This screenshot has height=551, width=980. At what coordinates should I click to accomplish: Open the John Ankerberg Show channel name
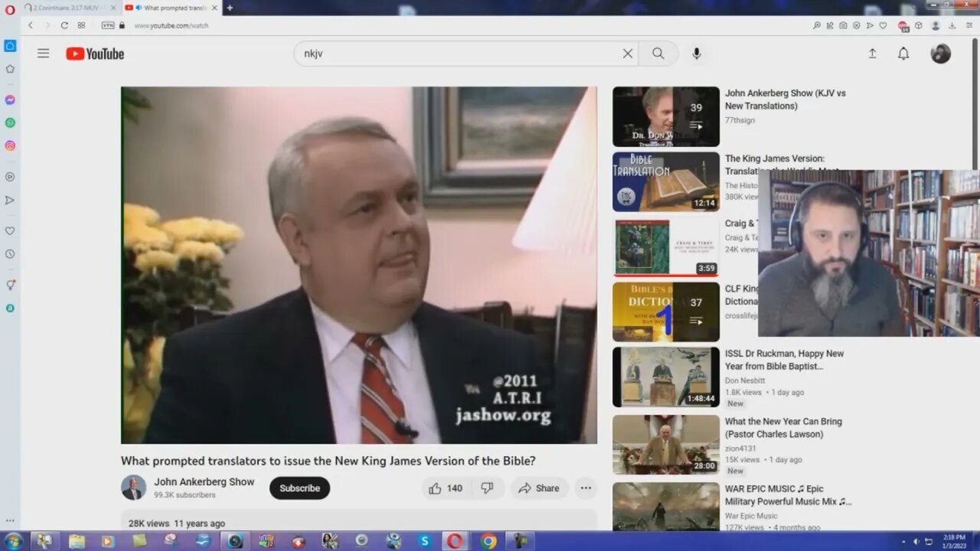click(204, 482)
